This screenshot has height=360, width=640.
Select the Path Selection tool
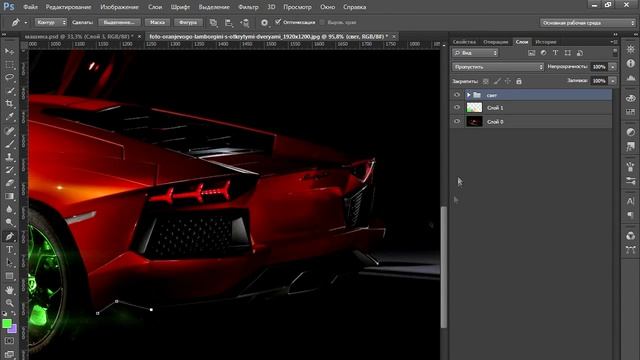click(9, 262)
